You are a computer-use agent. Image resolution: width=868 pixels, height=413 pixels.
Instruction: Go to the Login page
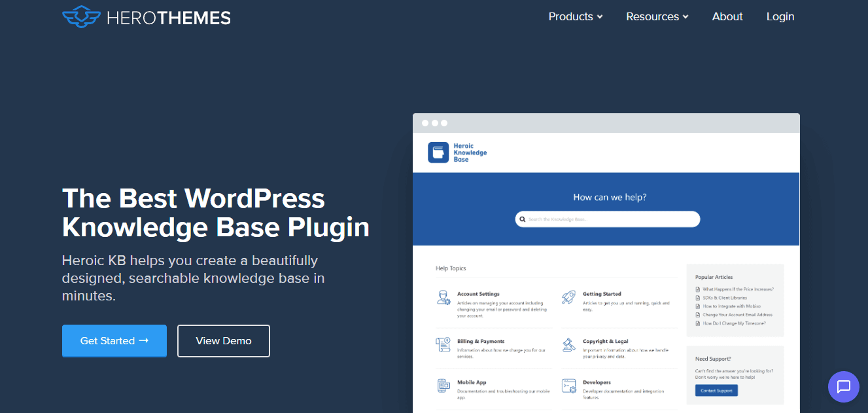click(x=780, y=16)
